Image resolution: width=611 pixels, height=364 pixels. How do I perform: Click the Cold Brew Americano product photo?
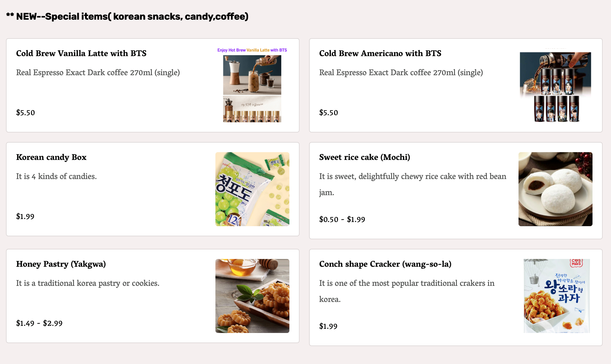[555, 85]
